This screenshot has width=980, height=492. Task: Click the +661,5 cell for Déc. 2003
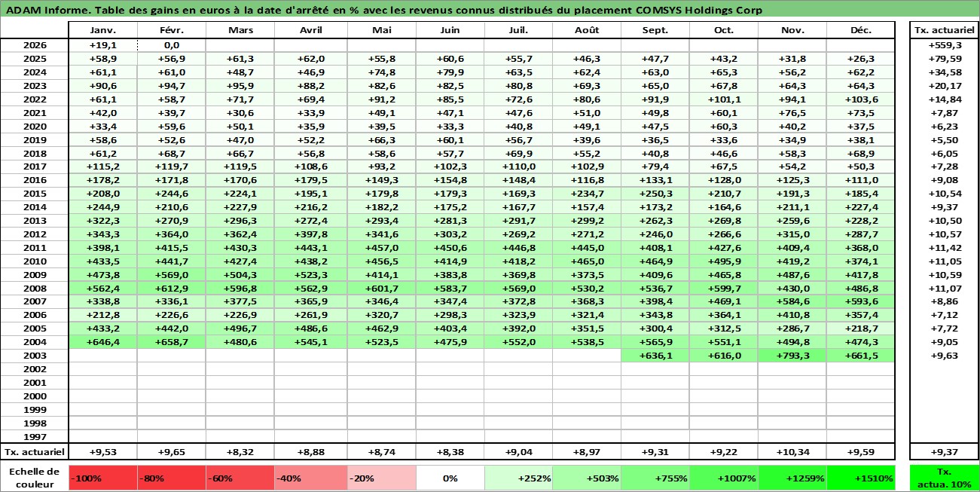(860, 356)
